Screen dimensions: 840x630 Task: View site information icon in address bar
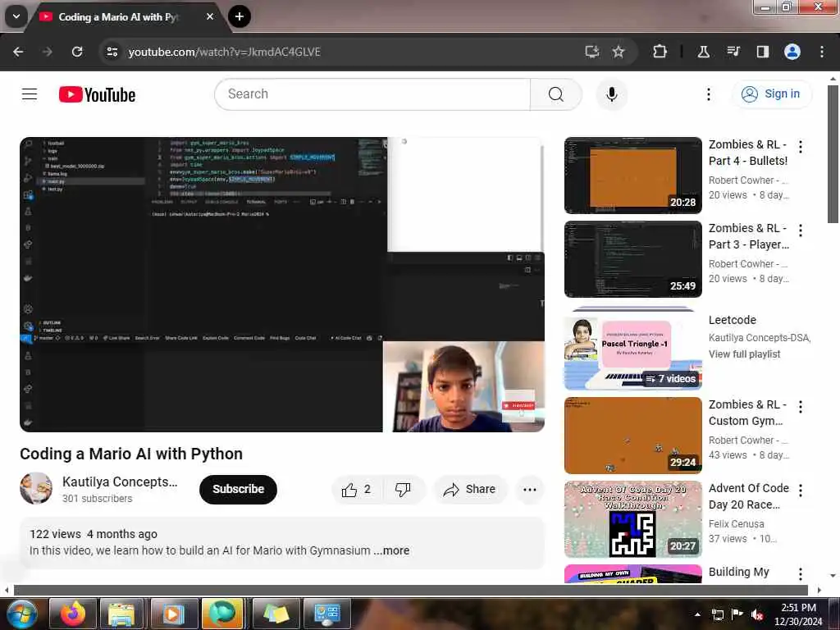click(112, 52)
